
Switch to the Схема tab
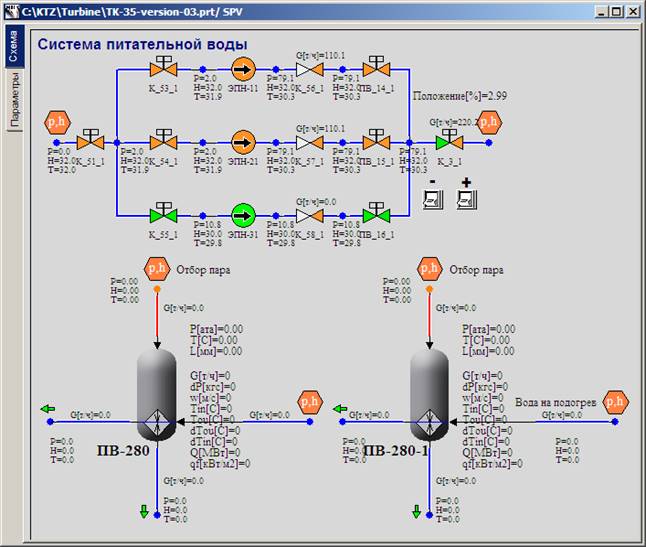pyautogui.click(x=15, y=53)
